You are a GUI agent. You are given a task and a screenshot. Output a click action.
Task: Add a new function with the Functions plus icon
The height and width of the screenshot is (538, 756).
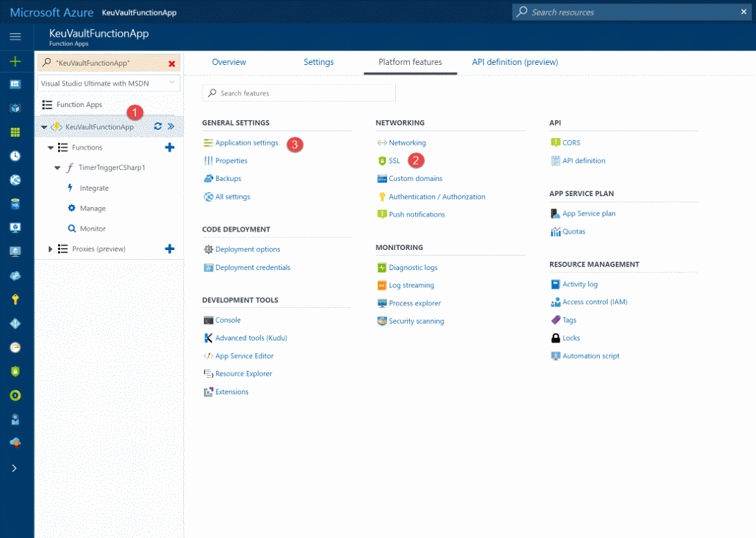tap(170, 147)
